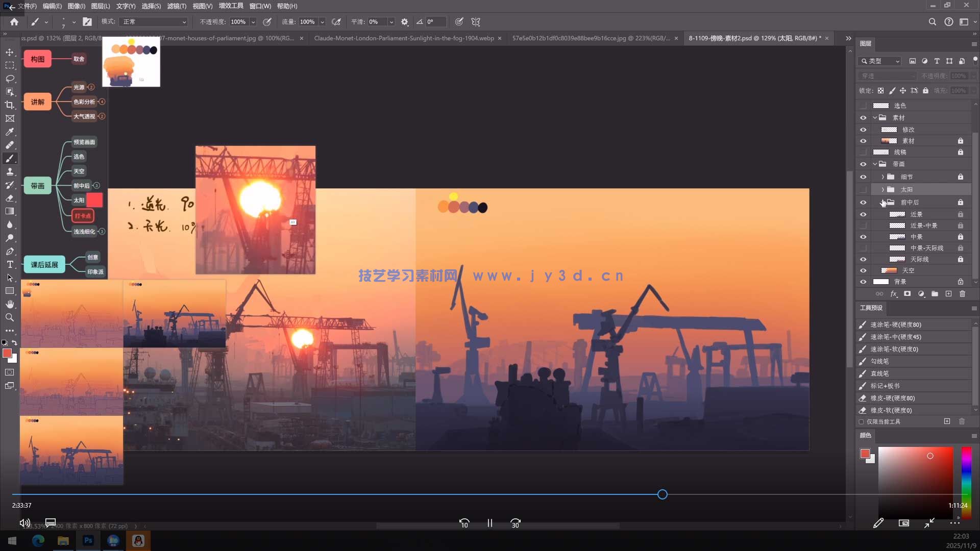Open the brush smoothing settings gear icon
Viewport: 980px width, 551px height.
(x=405, y=21)
